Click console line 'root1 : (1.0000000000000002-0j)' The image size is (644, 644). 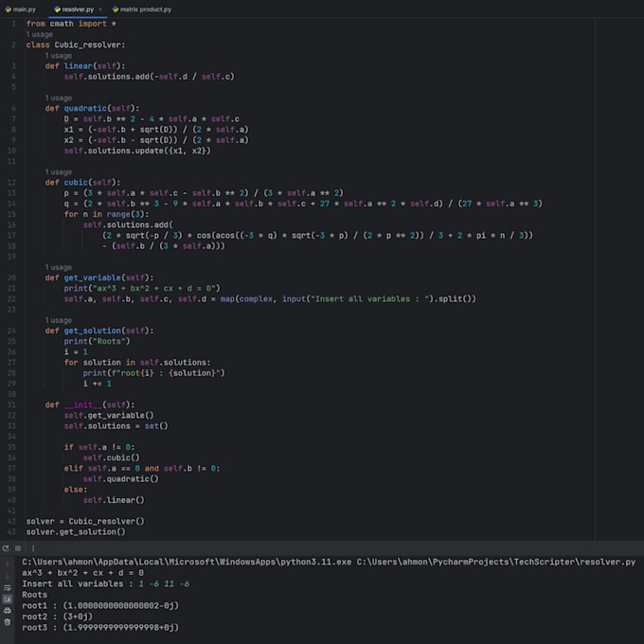pos(100,605)
